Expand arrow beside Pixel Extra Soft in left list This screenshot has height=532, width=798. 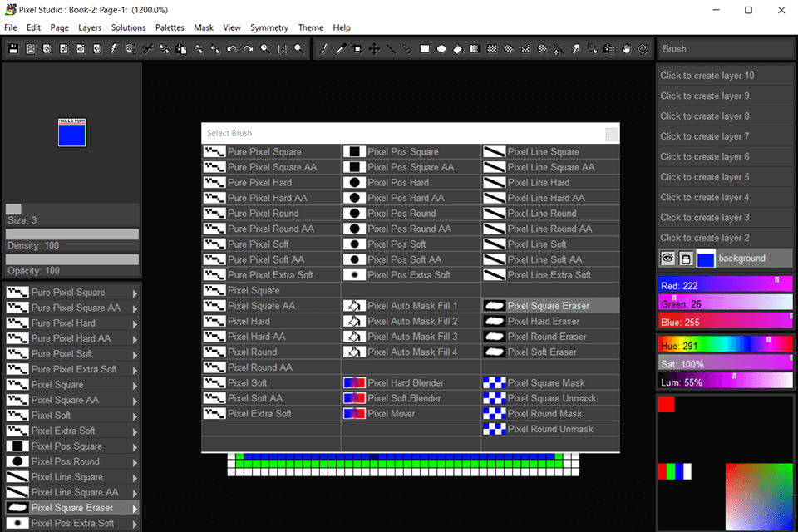[x=135, y=431]
